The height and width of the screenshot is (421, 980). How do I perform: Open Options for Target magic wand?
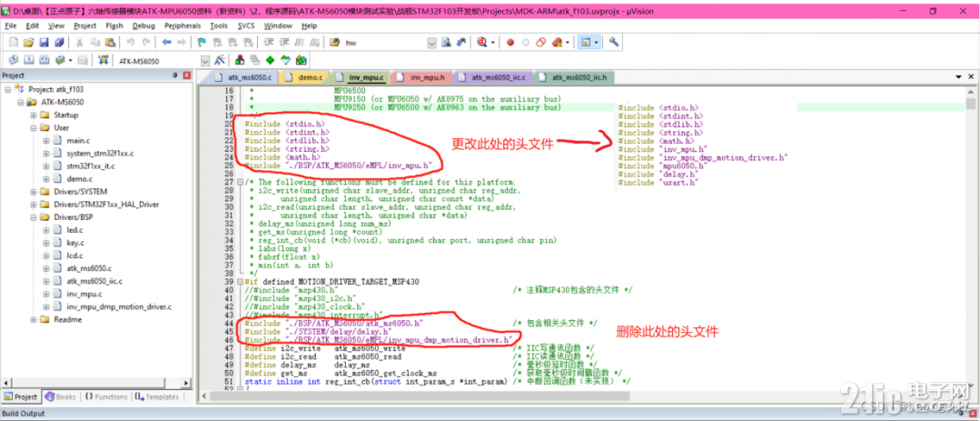pyautogui.click(x=220, y=60)
